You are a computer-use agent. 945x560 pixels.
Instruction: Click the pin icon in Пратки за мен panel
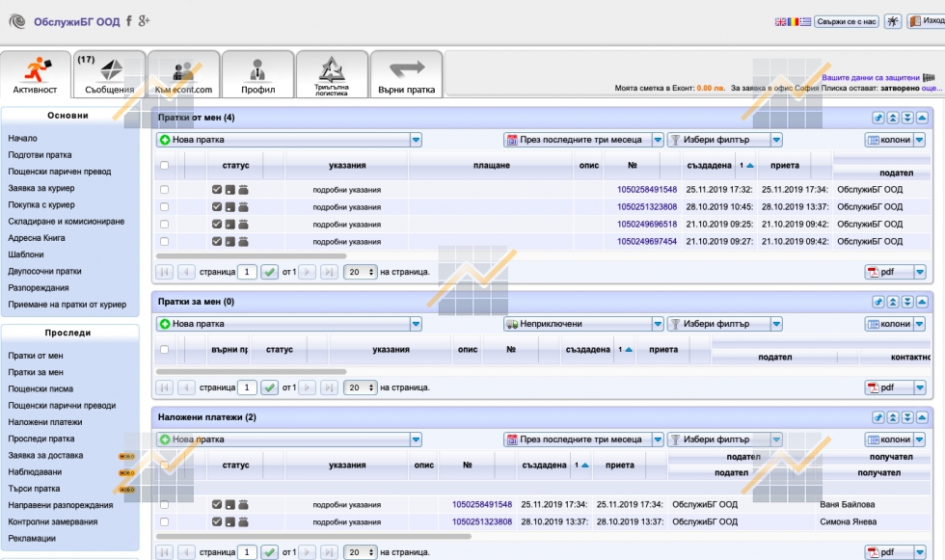click(x=878, y=303)
